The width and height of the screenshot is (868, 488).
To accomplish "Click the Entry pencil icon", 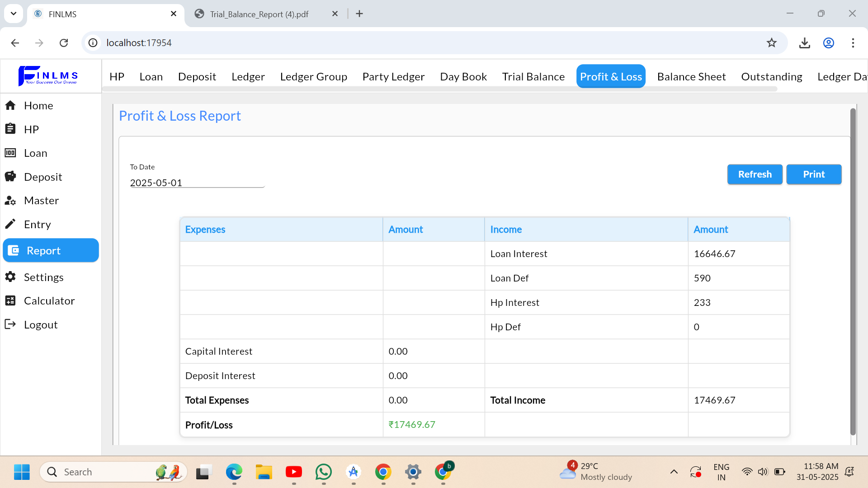I will point(10,224).
